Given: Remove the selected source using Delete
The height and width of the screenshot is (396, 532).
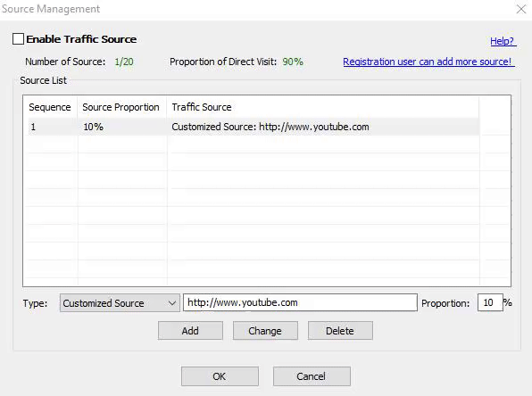Looking at the screenshot, I should [x=340, y=331].
